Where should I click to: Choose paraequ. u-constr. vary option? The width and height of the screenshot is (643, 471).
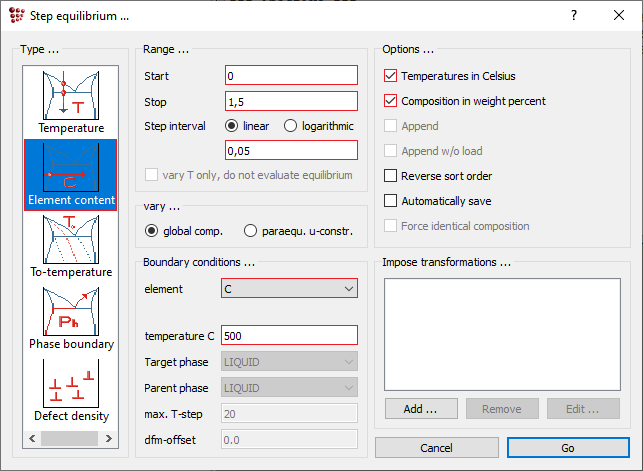(x=251, y=231)
